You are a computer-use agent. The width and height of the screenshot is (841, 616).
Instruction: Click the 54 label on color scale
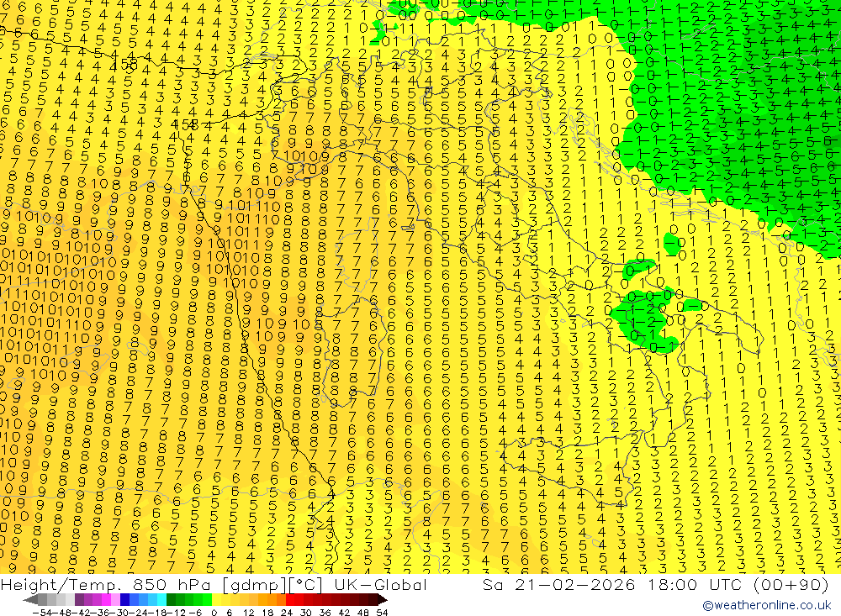[x=382, y=613]
